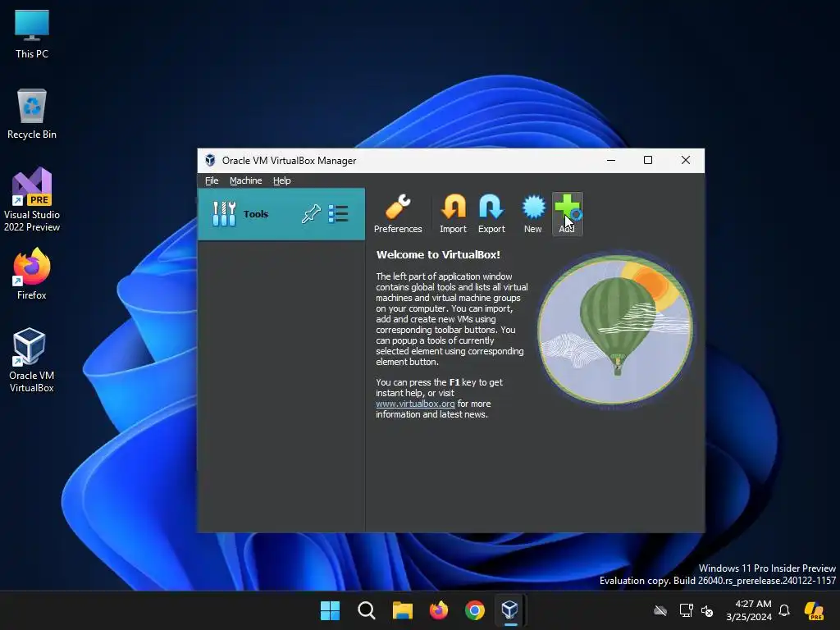The height and width of the screenshot is (630, 840).
Task: Click the Copilot preview tray icon
Action: (815, 610)
